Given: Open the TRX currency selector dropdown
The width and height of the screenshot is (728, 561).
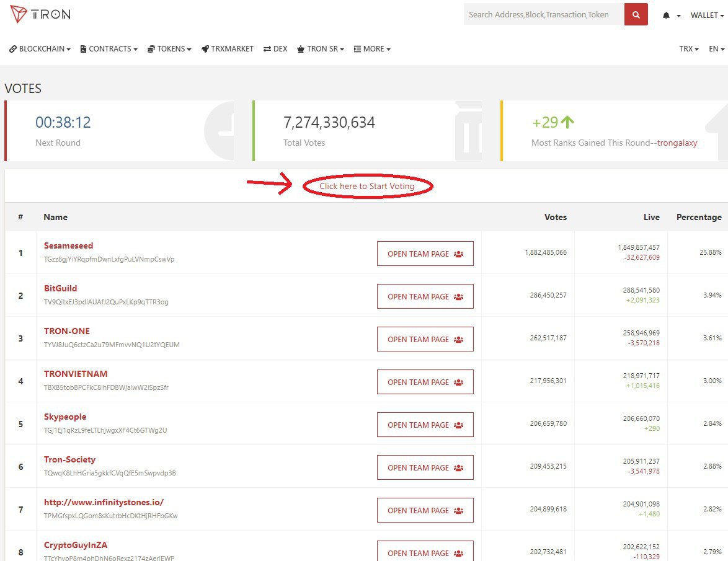Looking at the screenshot, I should pos(688,49).
